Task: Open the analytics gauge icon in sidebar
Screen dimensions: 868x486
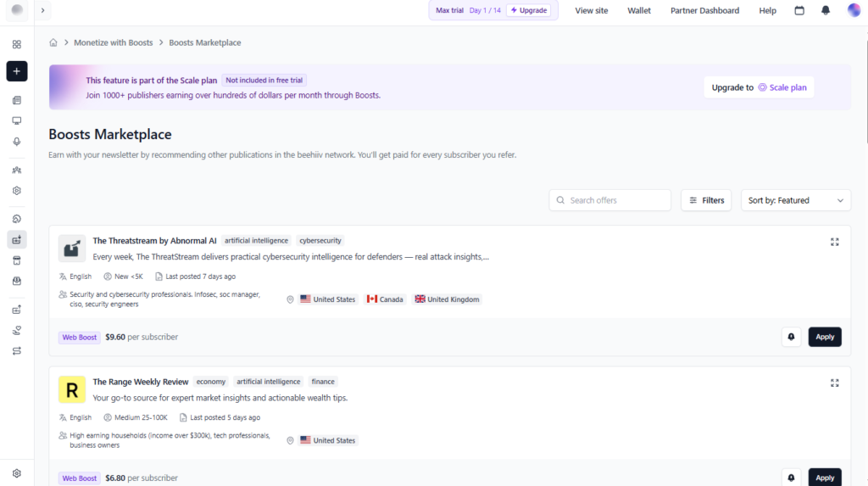Action: (17, 219)
